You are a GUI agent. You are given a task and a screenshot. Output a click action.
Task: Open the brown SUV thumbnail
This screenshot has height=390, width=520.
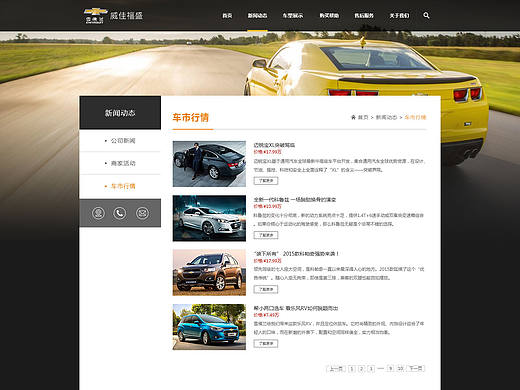pyautogui.click(x=209, y=272)
